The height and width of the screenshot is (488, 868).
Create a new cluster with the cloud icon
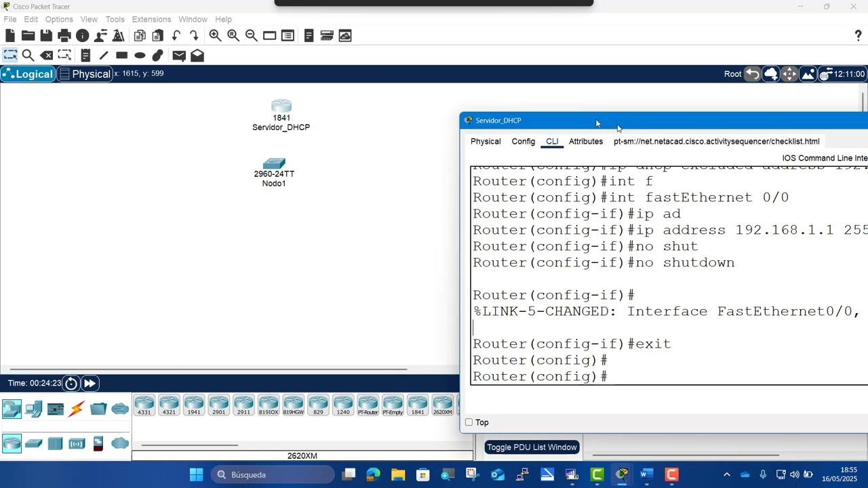[771, 74]
